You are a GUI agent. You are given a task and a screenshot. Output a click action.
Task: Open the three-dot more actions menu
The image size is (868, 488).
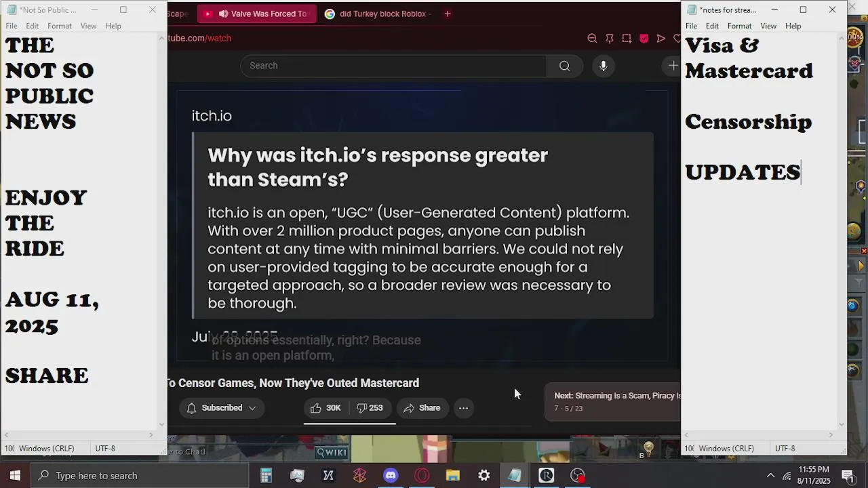pyautogui.click(x=463, y=408)
